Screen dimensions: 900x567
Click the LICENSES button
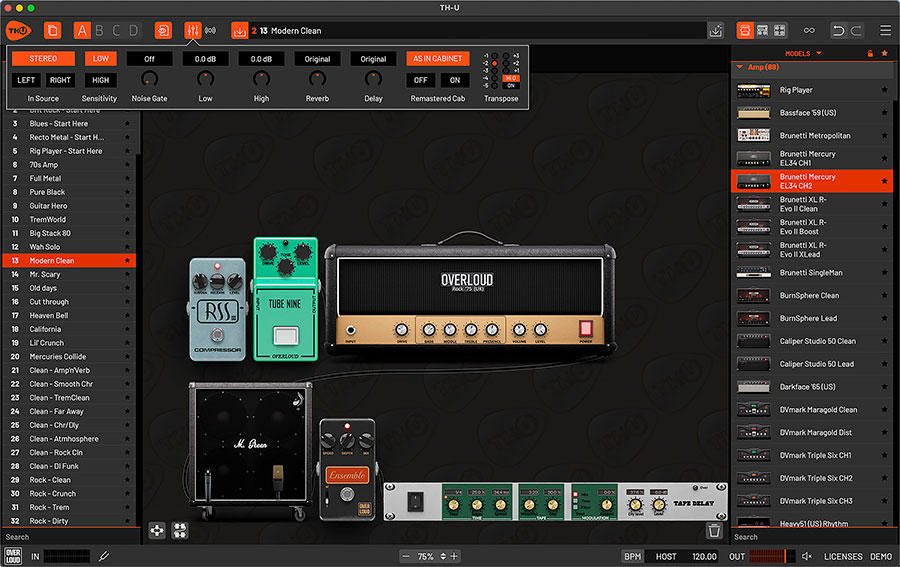842,556
